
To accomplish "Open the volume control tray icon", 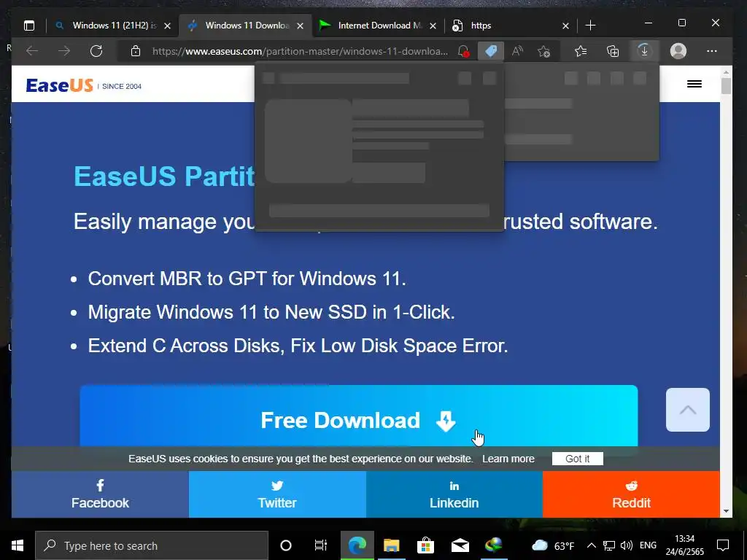I will 627,545.
